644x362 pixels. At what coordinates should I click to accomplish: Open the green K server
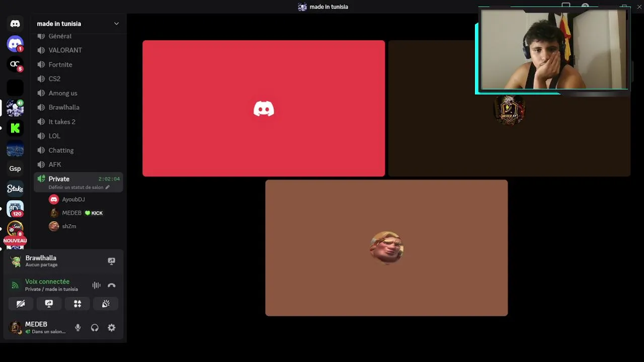15,128
